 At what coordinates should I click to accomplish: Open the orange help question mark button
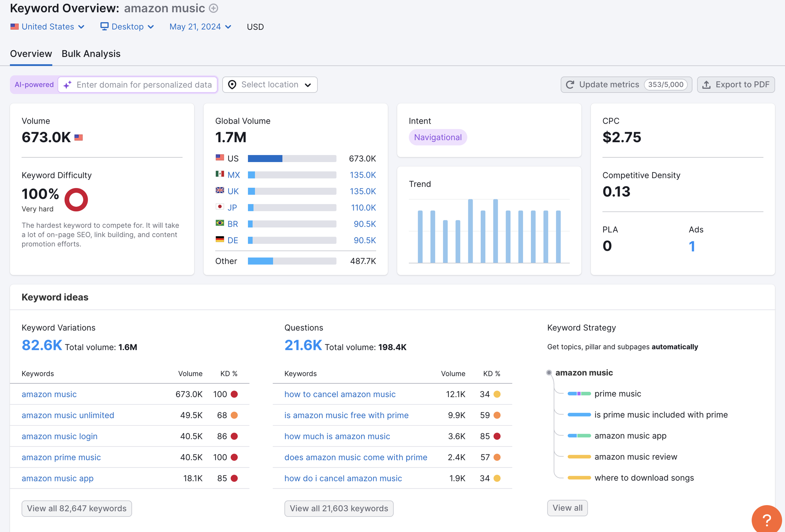coord(766,520)
